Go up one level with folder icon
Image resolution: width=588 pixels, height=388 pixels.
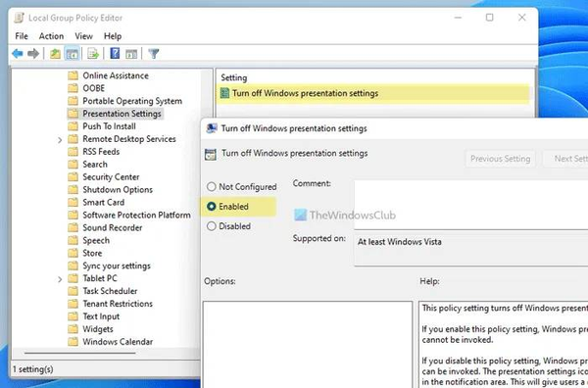click(x=55, y=54)
